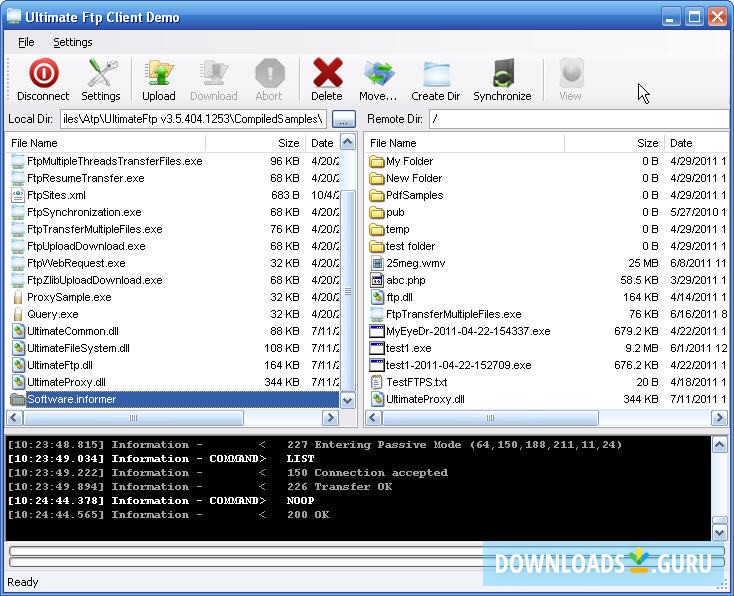Click the local horizontal scrollbar thumb
This screenshot has height=596, width=734.
[133, 418]
